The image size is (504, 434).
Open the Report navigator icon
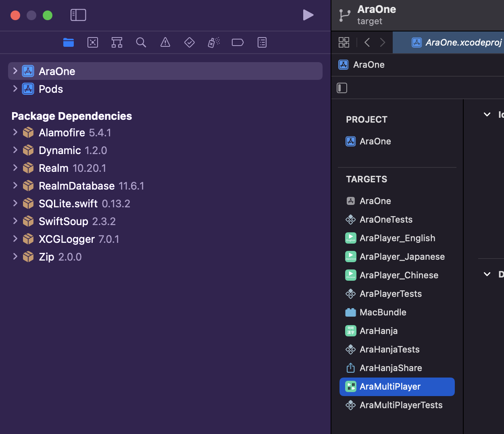(262, 42)
